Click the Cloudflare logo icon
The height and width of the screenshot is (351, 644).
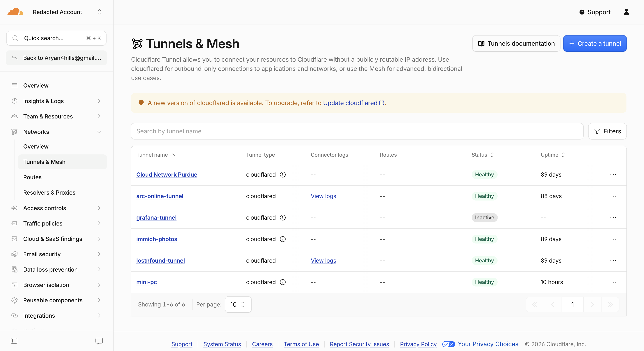pos(15,12)
